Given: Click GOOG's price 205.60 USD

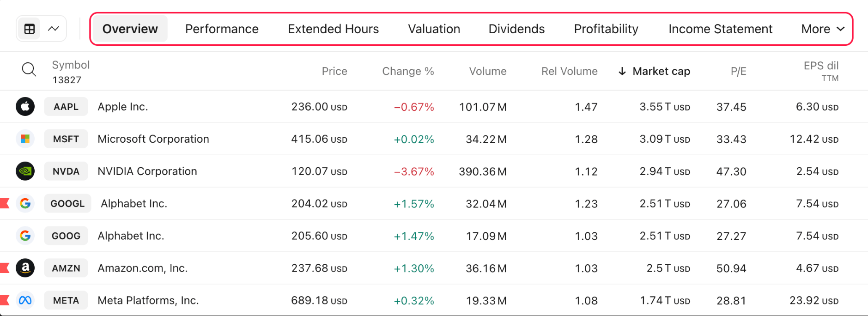Looking at the screenshot, I should pos(319,236).
